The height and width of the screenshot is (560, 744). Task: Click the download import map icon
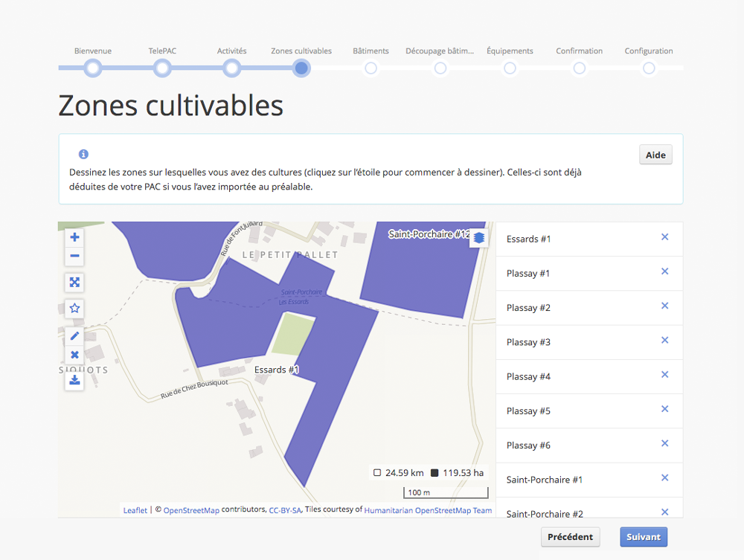tap(74, 381)
